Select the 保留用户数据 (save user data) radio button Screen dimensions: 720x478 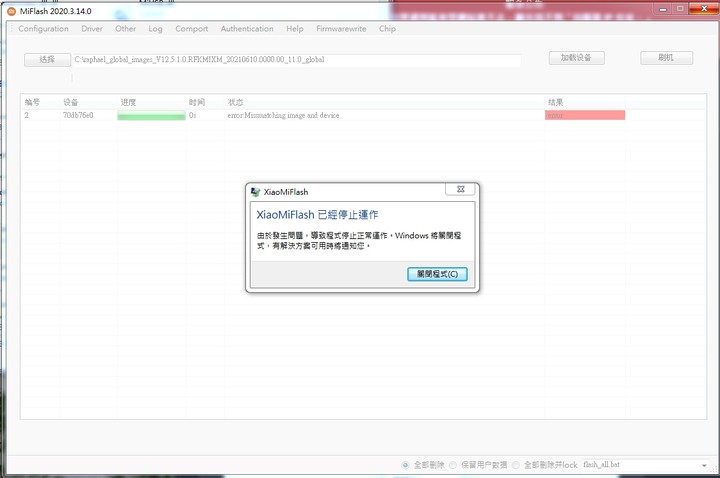pyautogui.click(x=453, y=465)
